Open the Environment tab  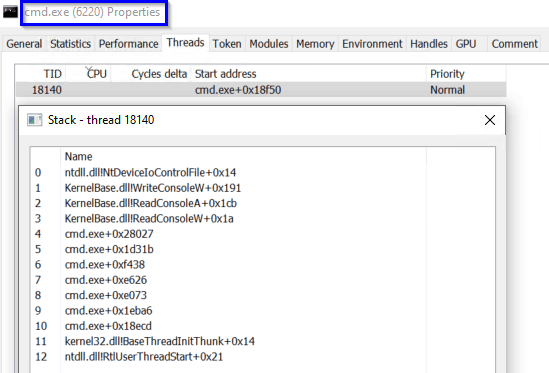pos(372,44)
